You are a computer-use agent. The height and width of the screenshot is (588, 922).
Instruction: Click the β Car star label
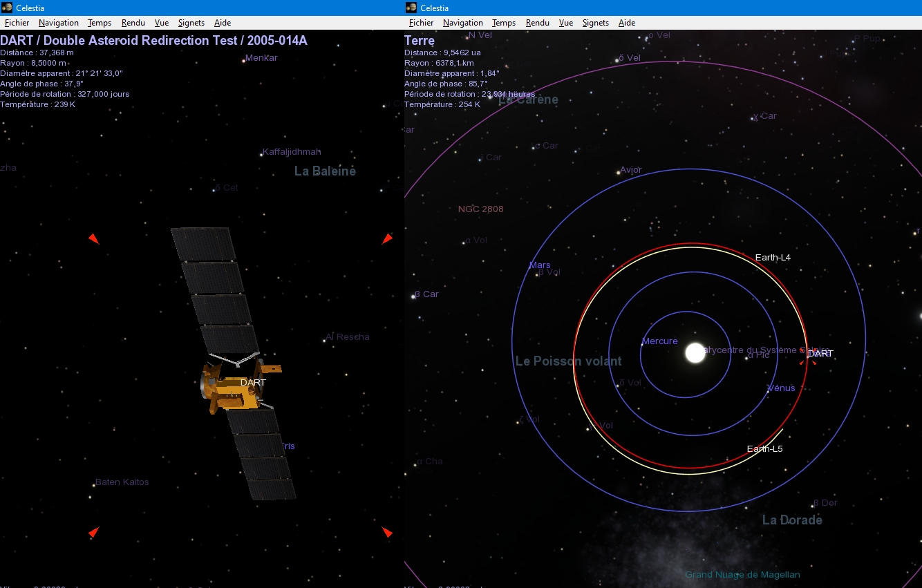point(426,294)
